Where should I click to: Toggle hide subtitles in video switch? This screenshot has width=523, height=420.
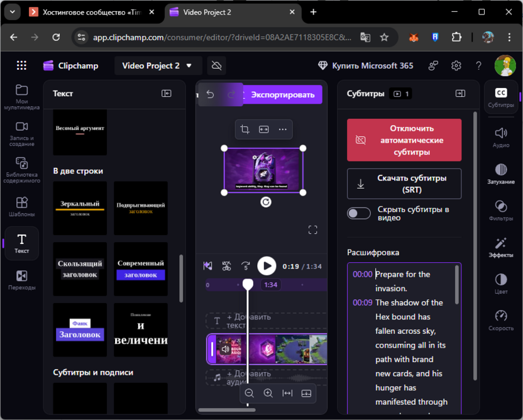point(359,213)
